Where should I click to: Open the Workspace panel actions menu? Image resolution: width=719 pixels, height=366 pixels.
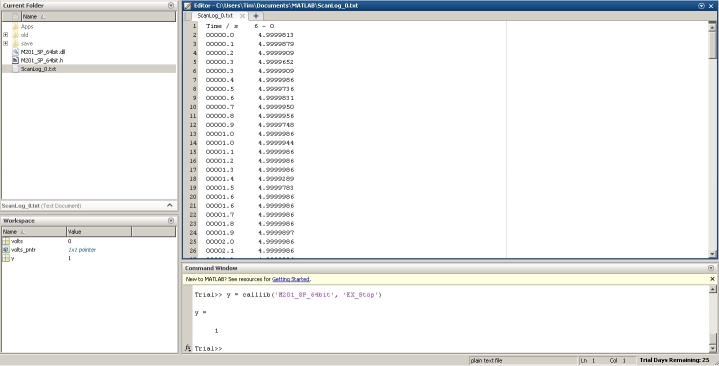(171, 221)
